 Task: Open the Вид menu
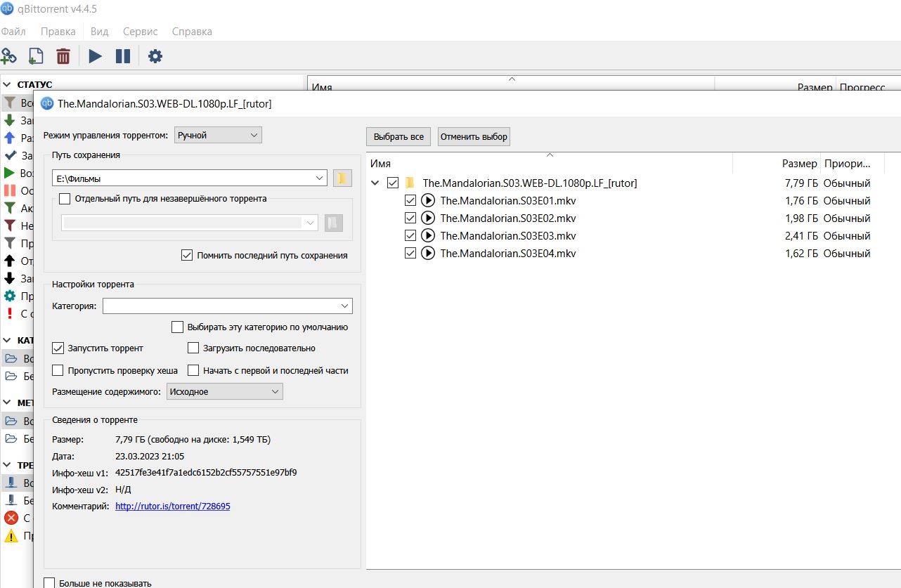100,32
